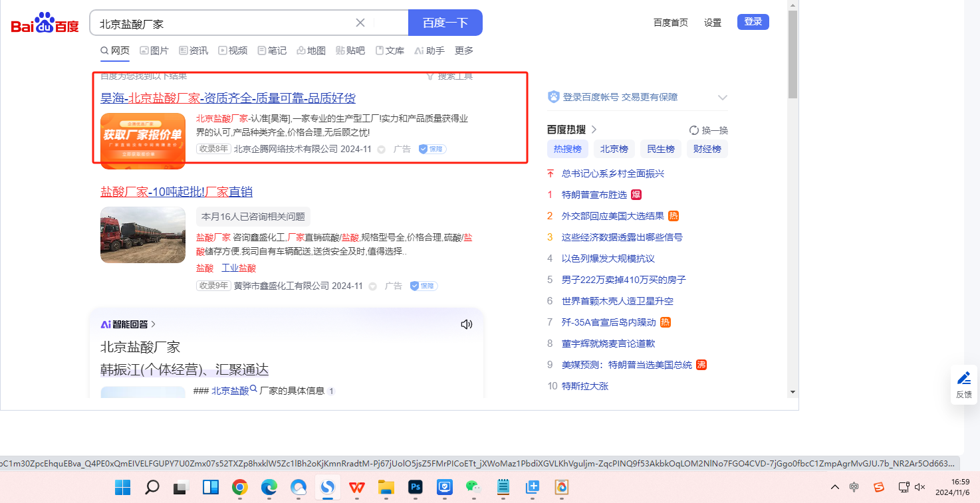The width and height of the screenshot is (980, 503).
Task: Click the page vertical scrollbar thumb
Action: pyautogui.click(x=793, y=54)
